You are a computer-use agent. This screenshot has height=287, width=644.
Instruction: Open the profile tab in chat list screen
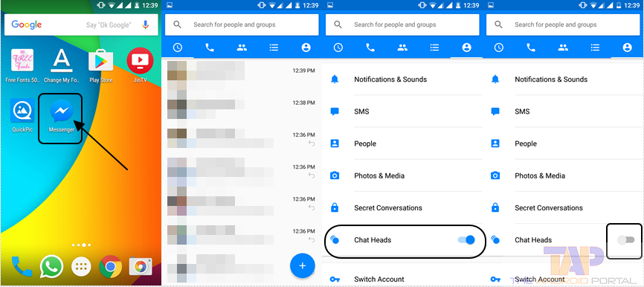[x=306, y=48]
